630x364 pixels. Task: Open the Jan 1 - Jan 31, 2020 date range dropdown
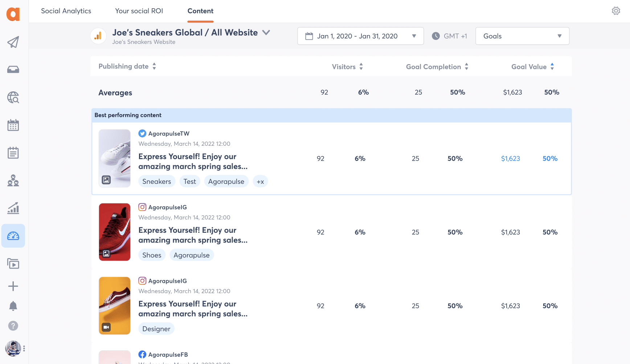point(360,36)
